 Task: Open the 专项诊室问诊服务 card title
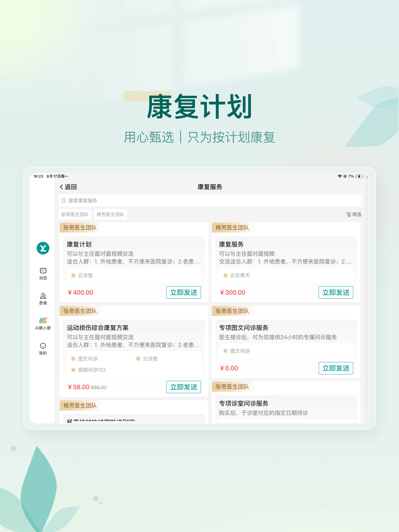244,403
